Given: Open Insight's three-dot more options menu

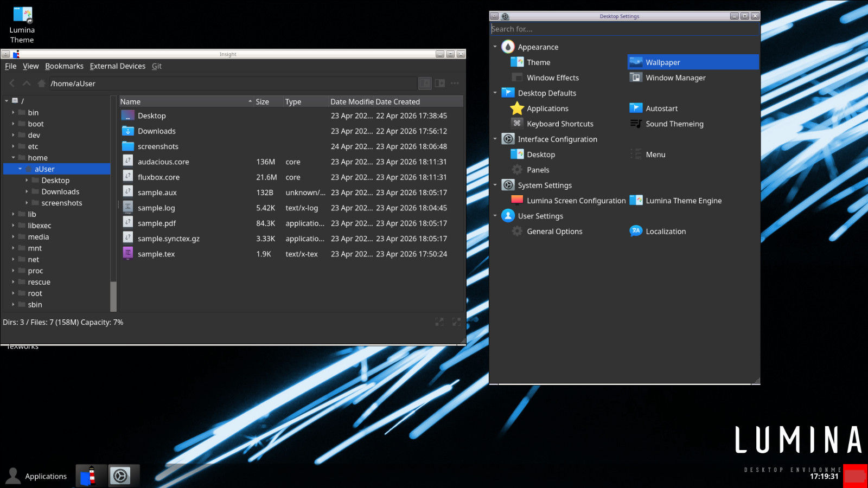Looking at the screenshot, I should [x=455, y=83].
